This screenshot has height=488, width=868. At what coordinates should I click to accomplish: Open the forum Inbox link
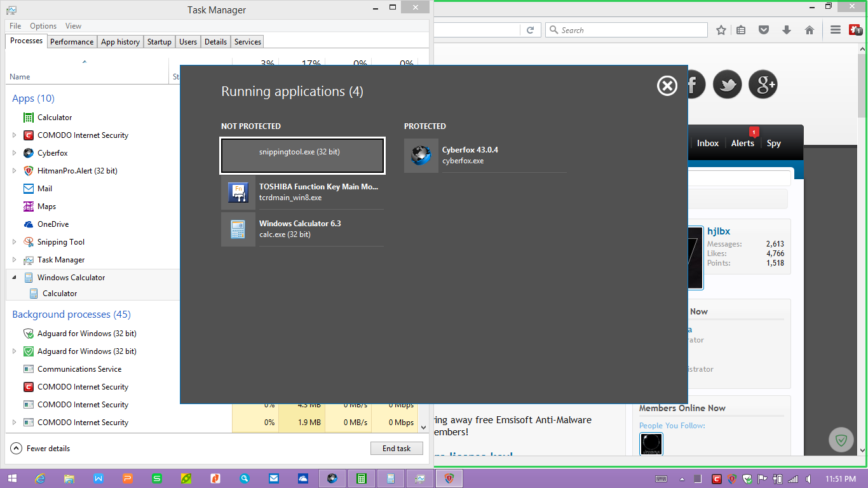[x=708, y=143]
